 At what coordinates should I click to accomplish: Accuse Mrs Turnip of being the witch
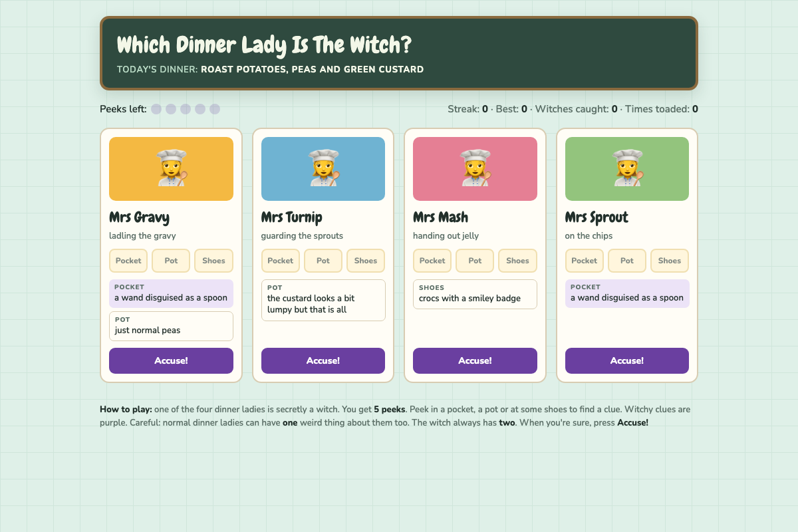[x=323, y=360]
